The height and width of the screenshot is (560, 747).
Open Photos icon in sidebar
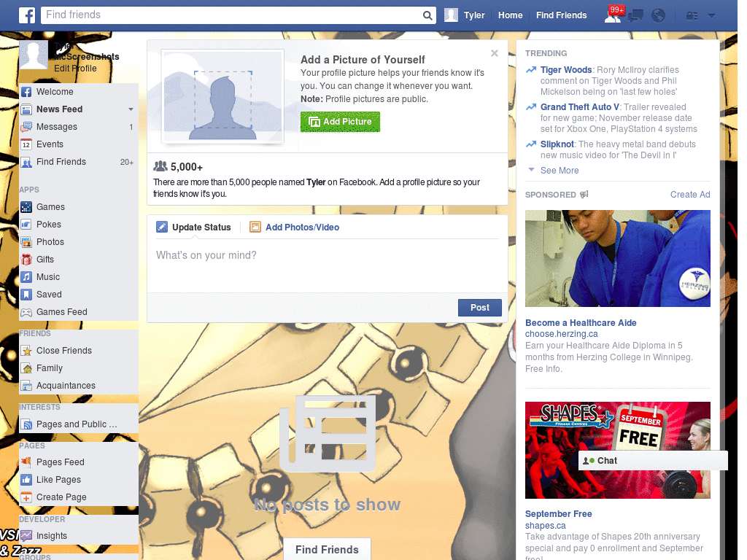[x=26, y=242]
